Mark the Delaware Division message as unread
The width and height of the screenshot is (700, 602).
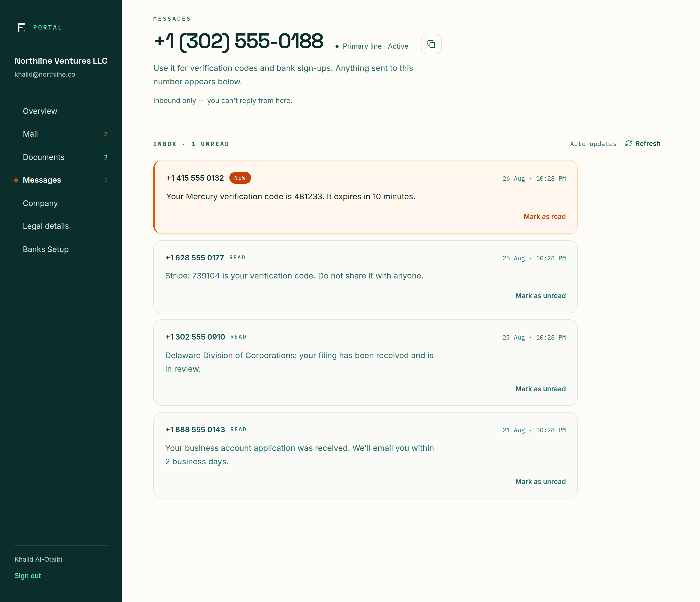pos(541,389)
